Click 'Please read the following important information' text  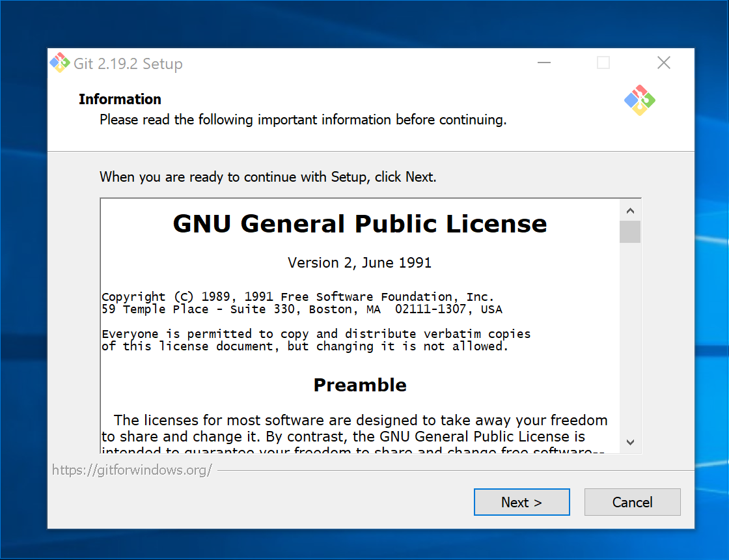pyautogui.click(x=303, y=120)
